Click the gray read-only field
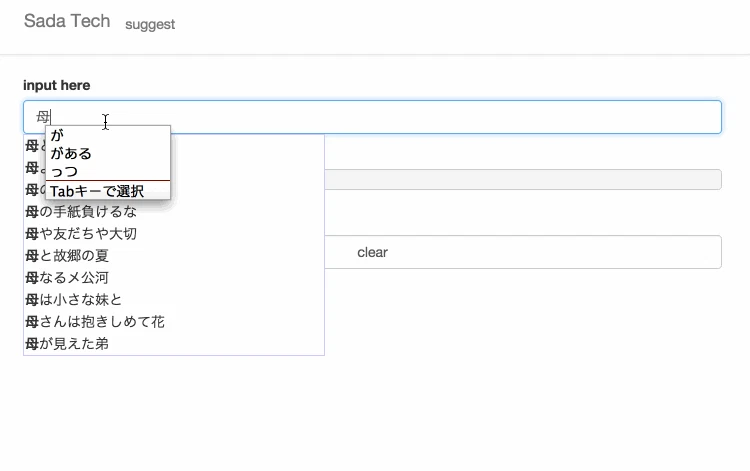750x471 pixels. coord(523,179)
